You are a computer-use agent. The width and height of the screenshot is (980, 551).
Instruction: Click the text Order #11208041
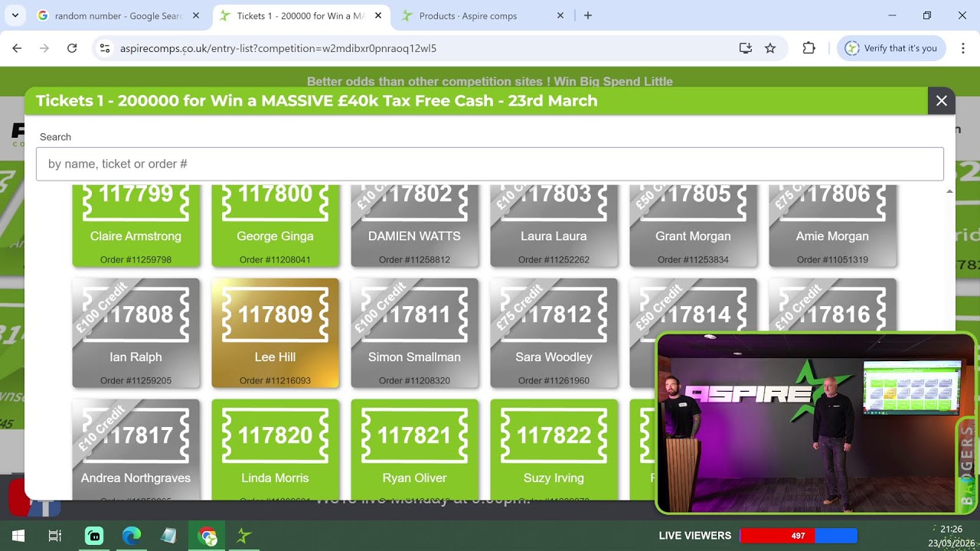pos(275,259)
